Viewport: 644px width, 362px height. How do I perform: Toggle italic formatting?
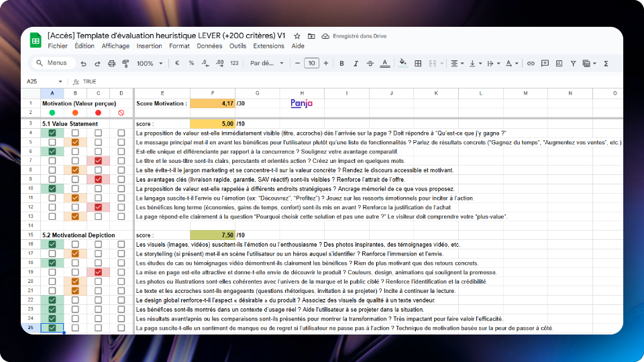point(356,64)
